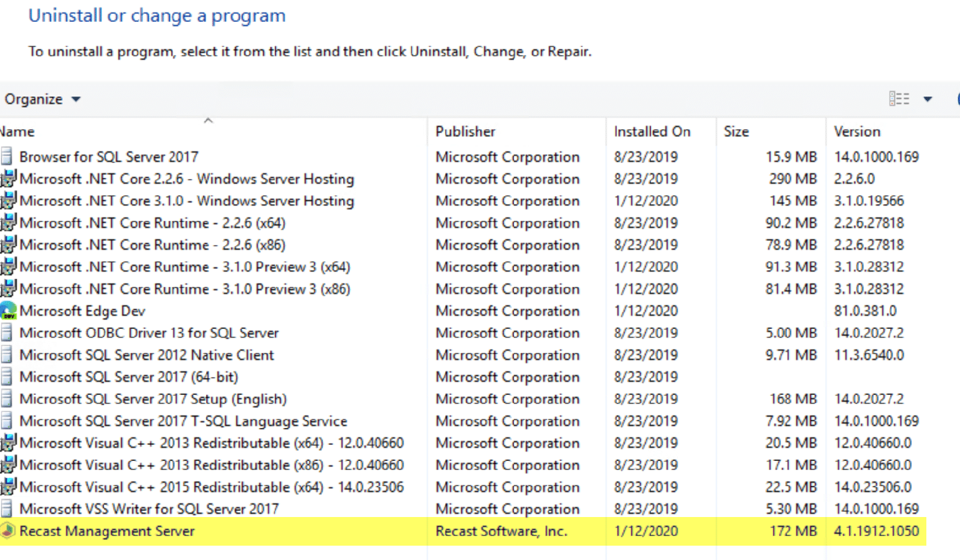Image resolution: width=960 pixels, height=560 pixels.
Task: Click the 15.9 MB size cell
Action: [x=791, y=156]
